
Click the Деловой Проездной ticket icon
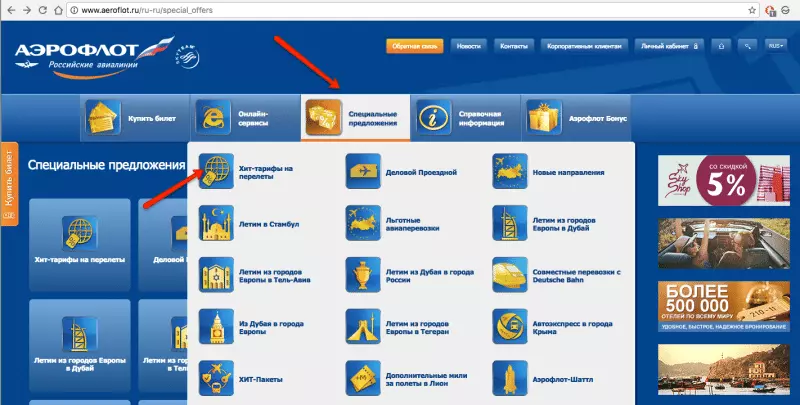(363, 171)
